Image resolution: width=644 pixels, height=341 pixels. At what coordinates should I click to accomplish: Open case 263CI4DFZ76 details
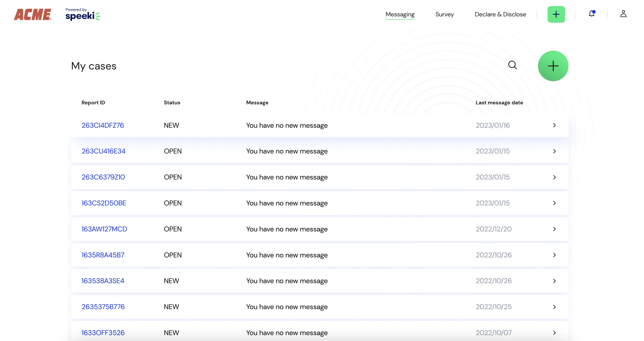(103, 125)
